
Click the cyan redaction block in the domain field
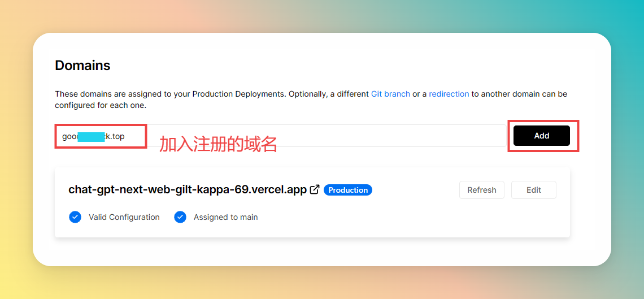coord(92,136)
